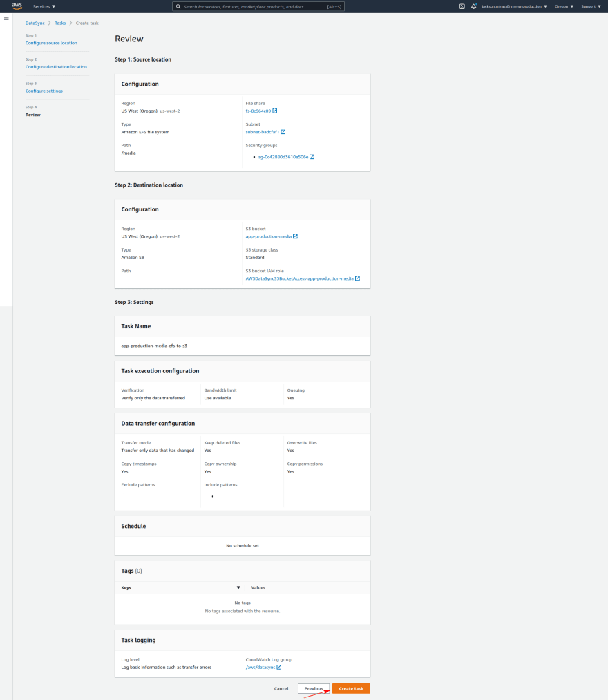Click external-link icon beside the IAM role

358,278
